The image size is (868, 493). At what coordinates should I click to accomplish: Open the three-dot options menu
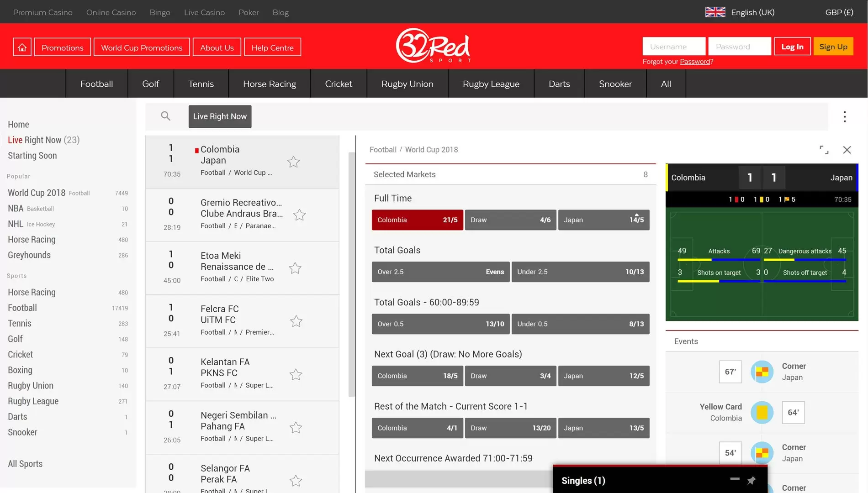click(845, 117)
